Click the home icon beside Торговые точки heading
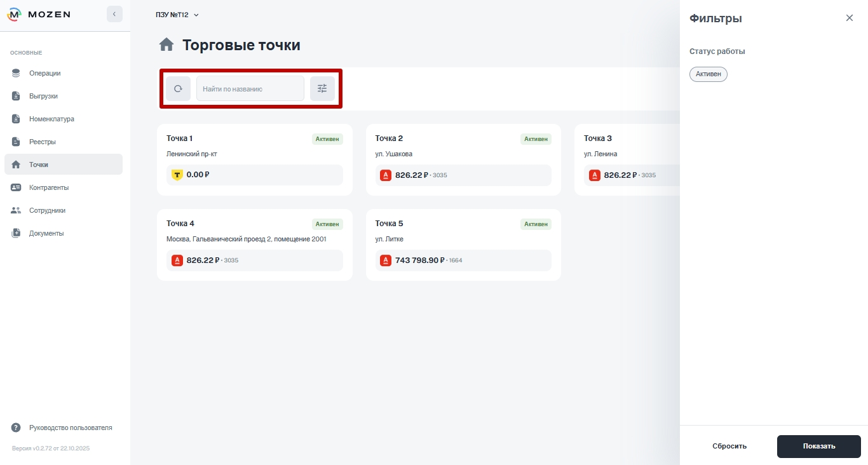868x465 pixels. coord(166,44)
